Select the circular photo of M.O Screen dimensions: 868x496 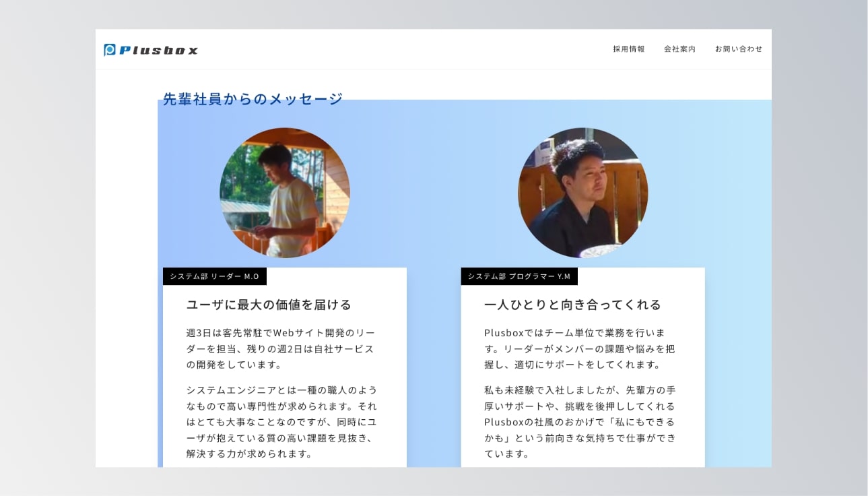point(285,193)
